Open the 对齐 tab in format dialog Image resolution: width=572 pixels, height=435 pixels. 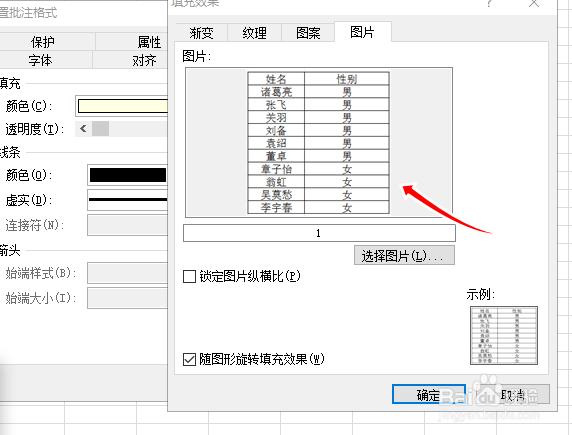coord(144,60)
